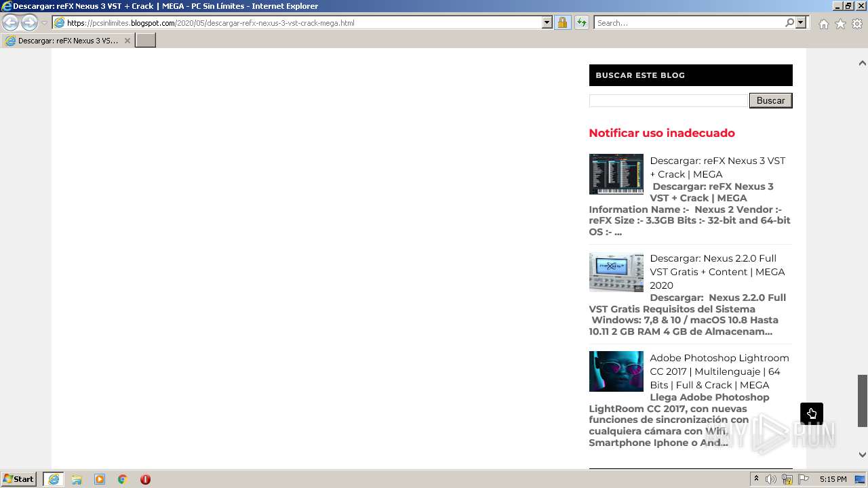Click the page scrollbar down arrow

pos(862,455)
